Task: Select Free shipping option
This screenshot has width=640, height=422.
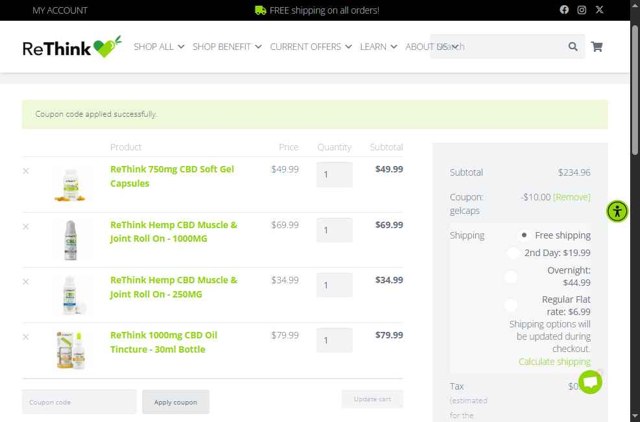Action: pyautogui.click(x=524, y=235)
